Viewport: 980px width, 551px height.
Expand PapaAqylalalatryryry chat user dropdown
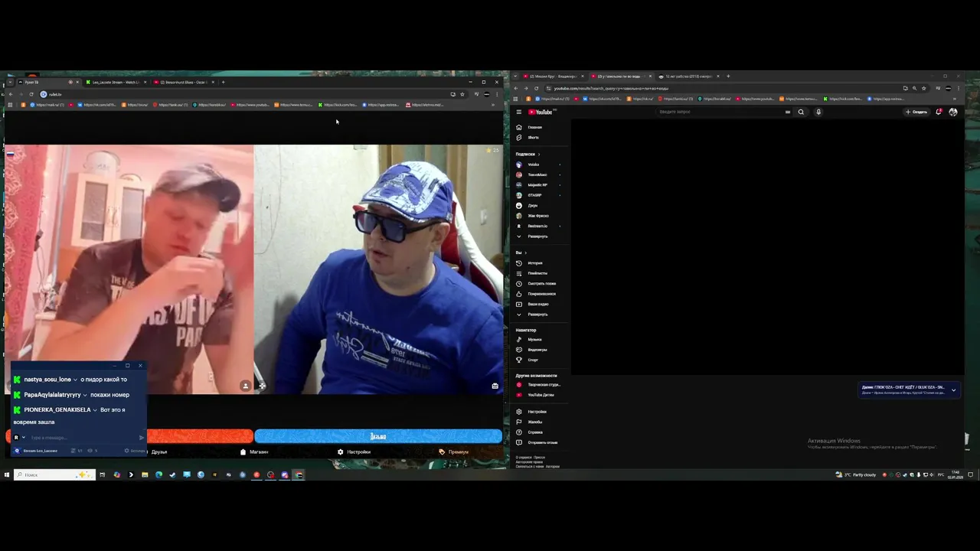[85, 395]
